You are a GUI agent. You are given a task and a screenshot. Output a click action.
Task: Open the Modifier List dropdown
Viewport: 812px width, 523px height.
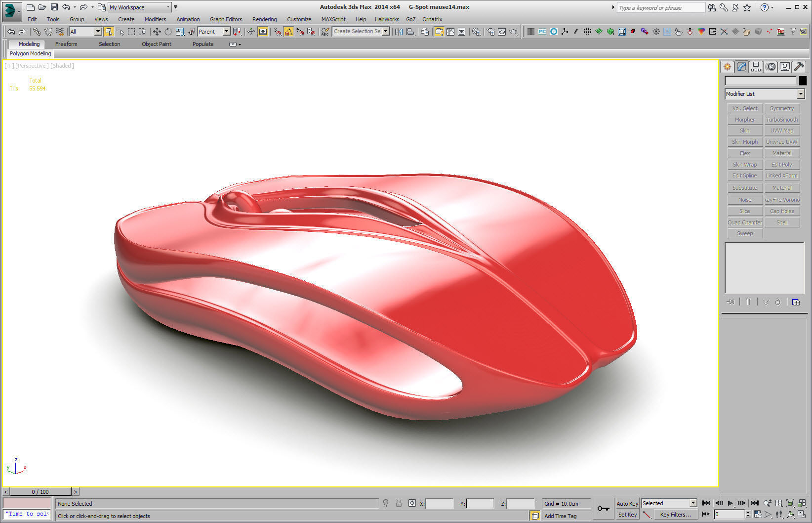(x=765, y=94)
